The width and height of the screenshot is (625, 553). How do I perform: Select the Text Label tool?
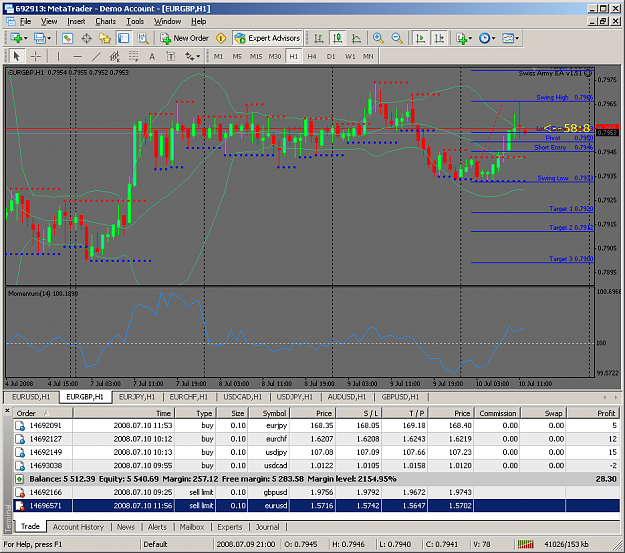coord(171,57)
